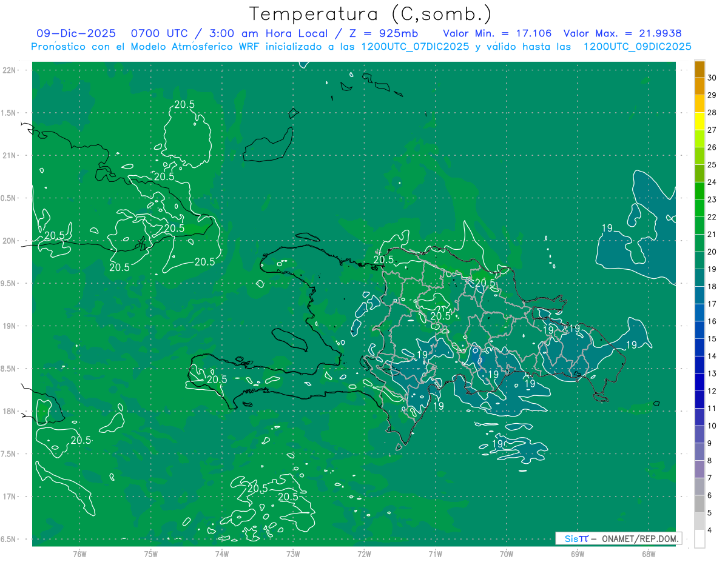Click the '18N' latitude axis label
This screenshot has height=562, width=728.
10,412
